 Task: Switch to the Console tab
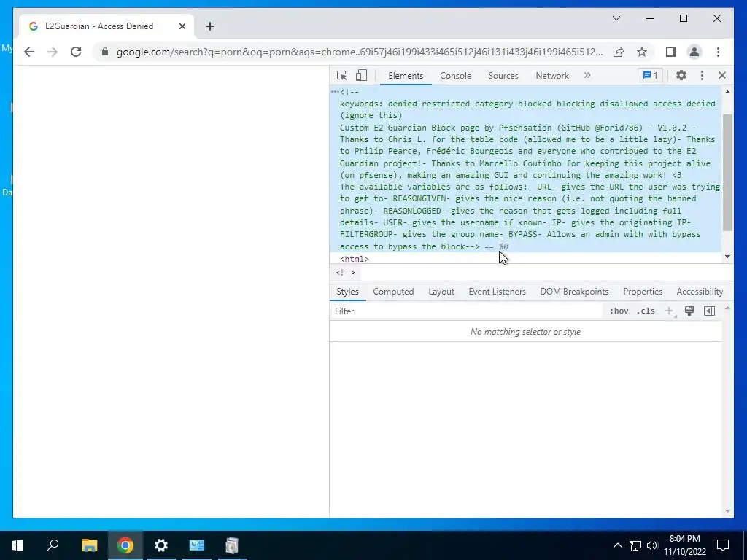point(455,76)
